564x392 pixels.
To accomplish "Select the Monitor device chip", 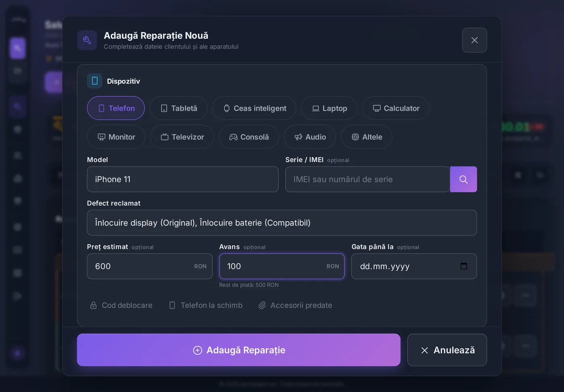I will point(116,137).
